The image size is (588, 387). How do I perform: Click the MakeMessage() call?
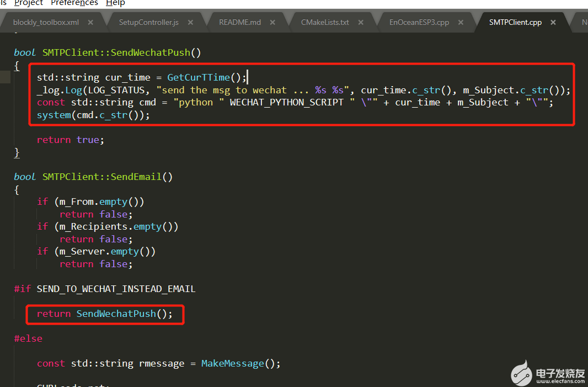pos(240,363)
